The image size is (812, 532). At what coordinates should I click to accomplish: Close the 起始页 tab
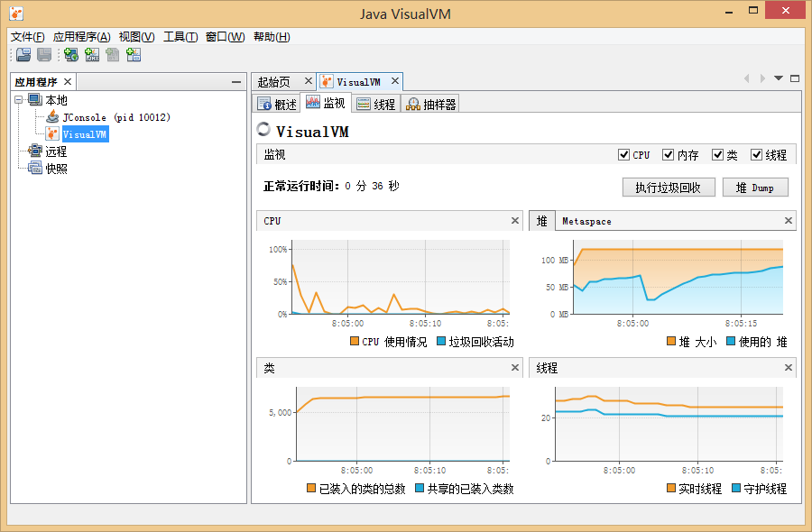tap(309, 81)
